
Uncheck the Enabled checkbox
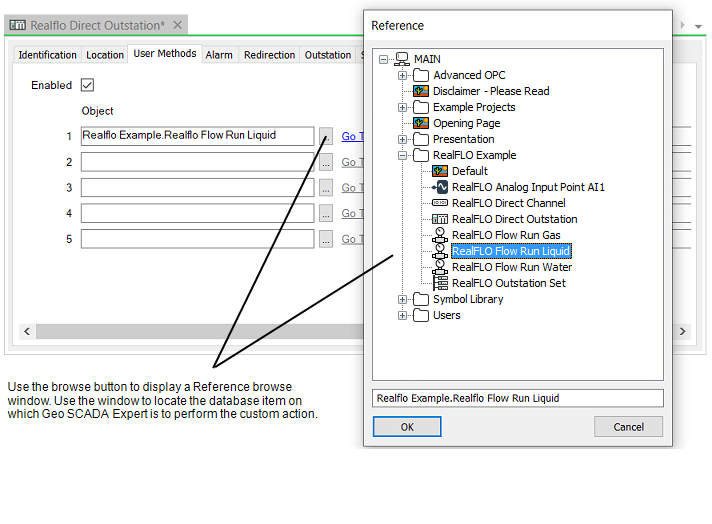(87, 85)
